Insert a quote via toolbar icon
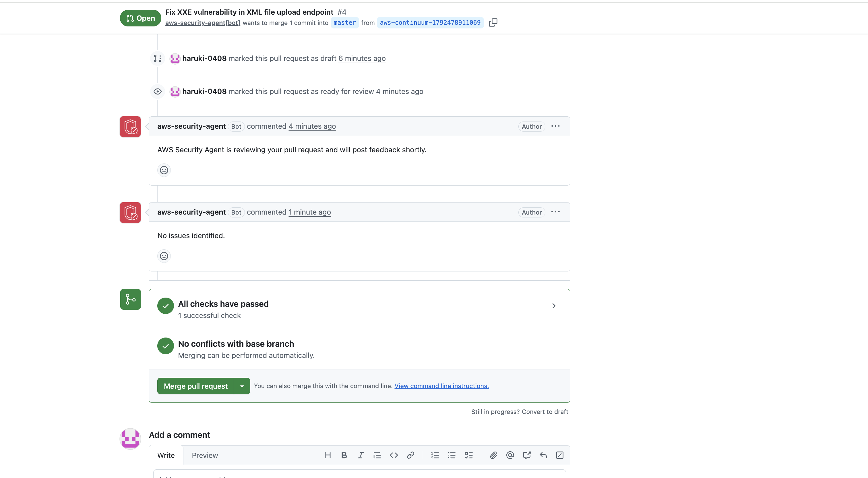The image size is (868, 478). coord(377,455)
